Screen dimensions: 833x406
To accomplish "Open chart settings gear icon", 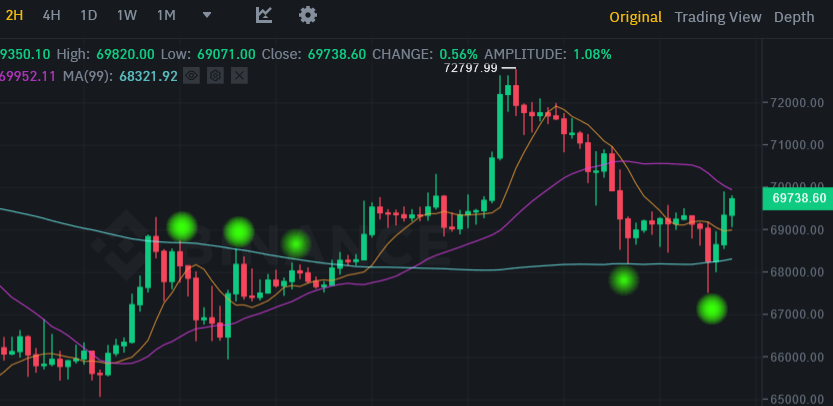I will (x=308, y=15).
